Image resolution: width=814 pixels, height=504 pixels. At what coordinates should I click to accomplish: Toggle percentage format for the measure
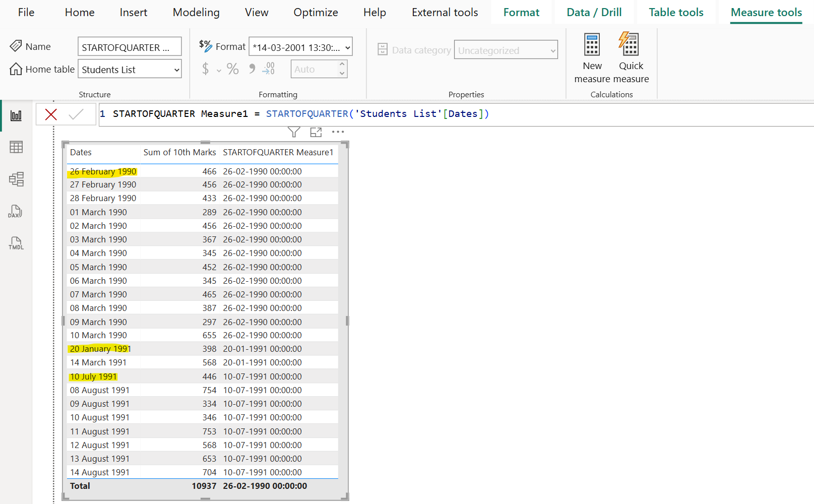coord(232,69)
